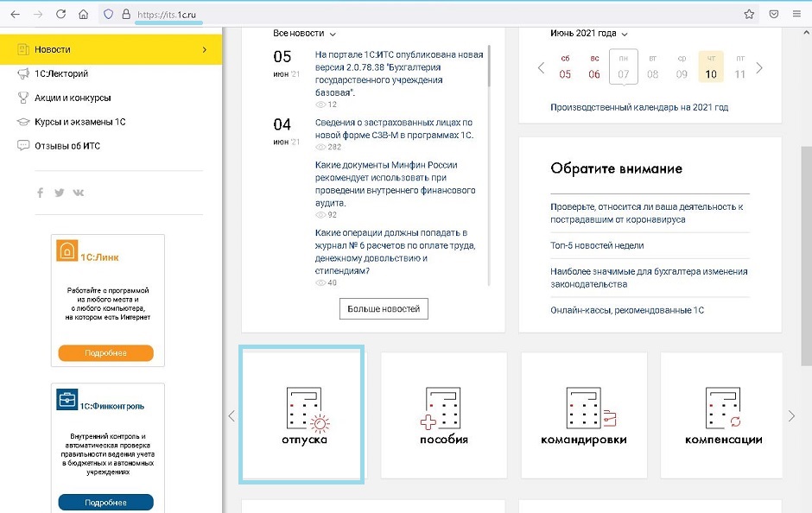Click the Больше новостей button
Image resolution: width=812 pixels, height=513 pixels.
click(x=384, y=308)
